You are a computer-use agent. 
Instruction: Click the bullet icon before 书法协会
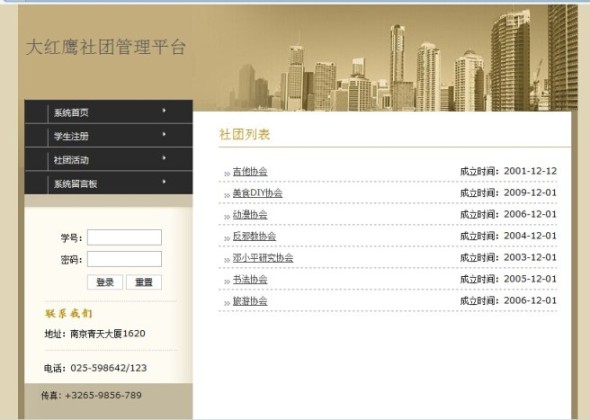point(227,282)
